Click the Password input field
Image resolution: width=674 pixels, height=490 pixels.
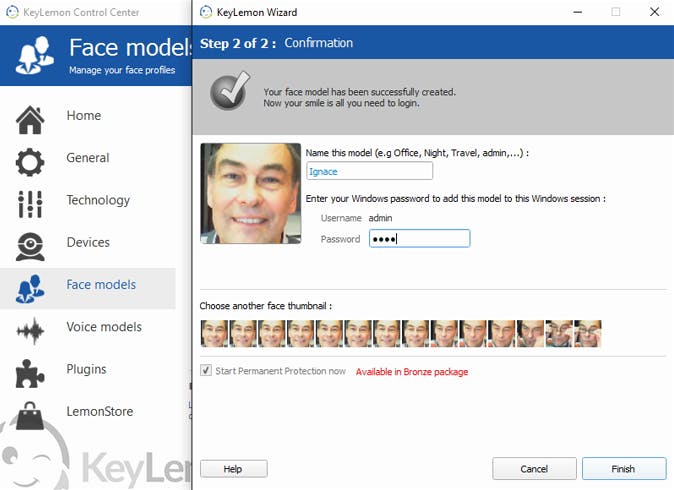coord(420,239)
